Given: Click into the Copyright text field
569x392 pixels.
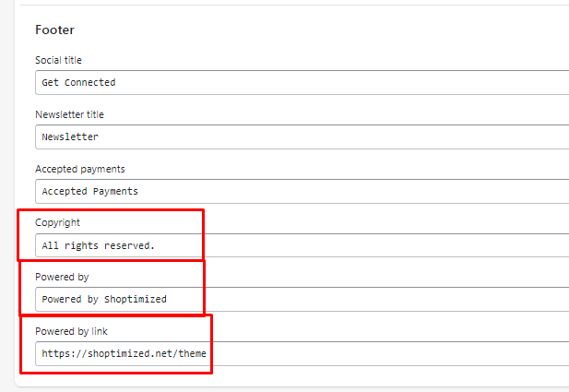Looking at the screenshot, I should tap(302, 245).
